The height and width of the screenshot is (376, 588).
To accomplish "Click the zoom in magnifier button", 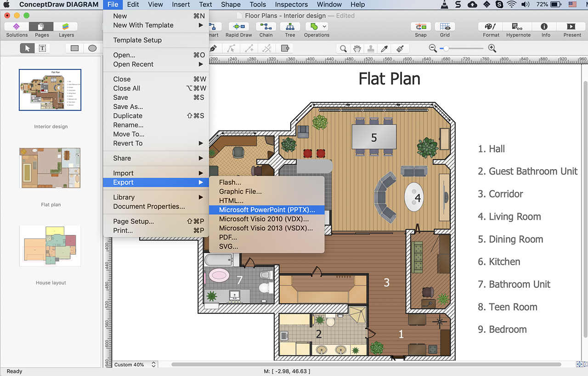I will coord(492,48).
